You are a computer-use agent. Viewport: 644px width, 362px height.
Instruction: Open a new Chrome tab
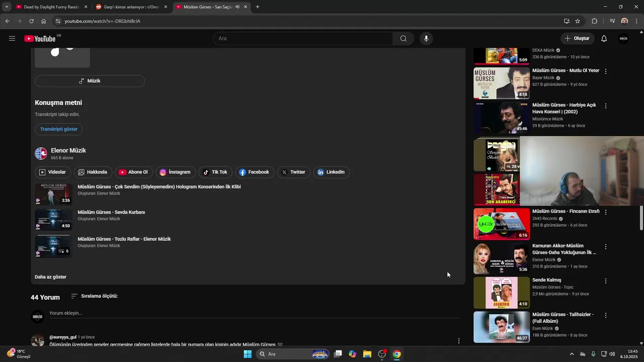(x=258, y=7)
